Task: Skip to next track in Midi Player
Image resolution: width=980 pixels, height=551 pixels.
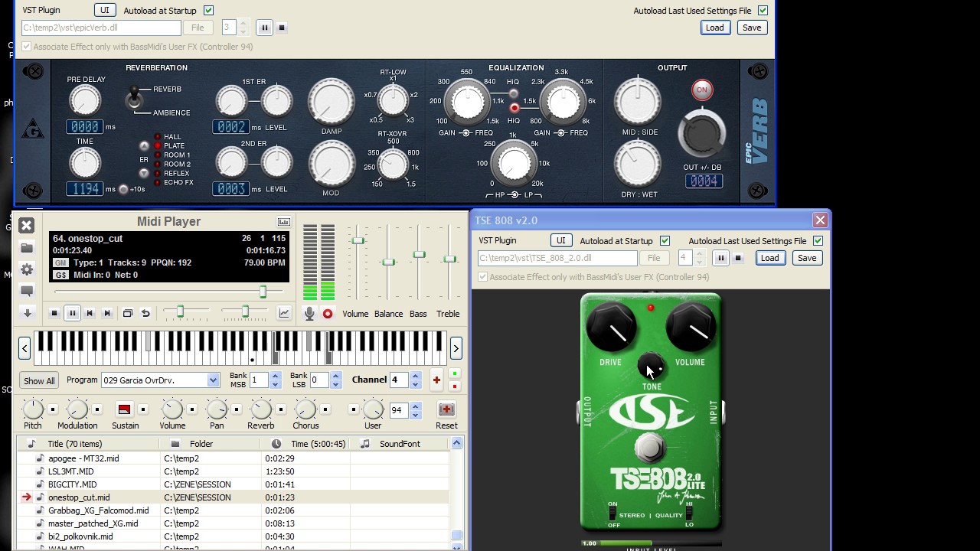Action: tap(107, 313)
